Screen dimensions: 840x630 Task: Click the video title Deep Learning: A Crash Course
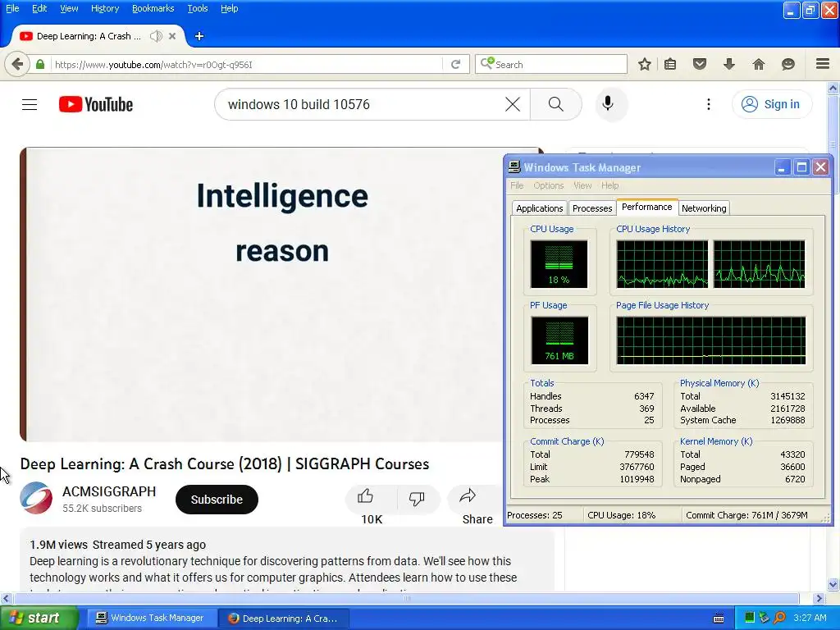[x=225, y=463]
